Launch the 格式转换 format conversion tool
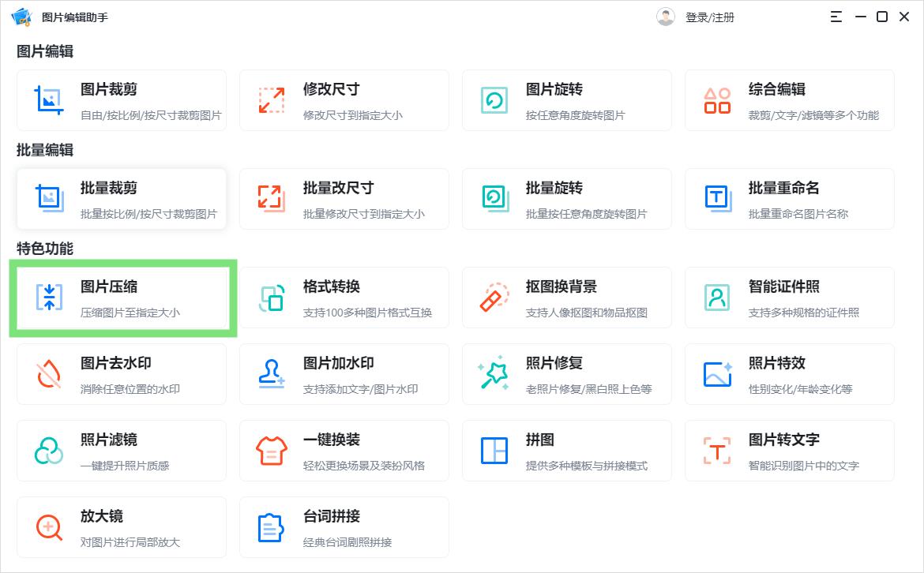This screenshot has width=924, height=573. 344,298
